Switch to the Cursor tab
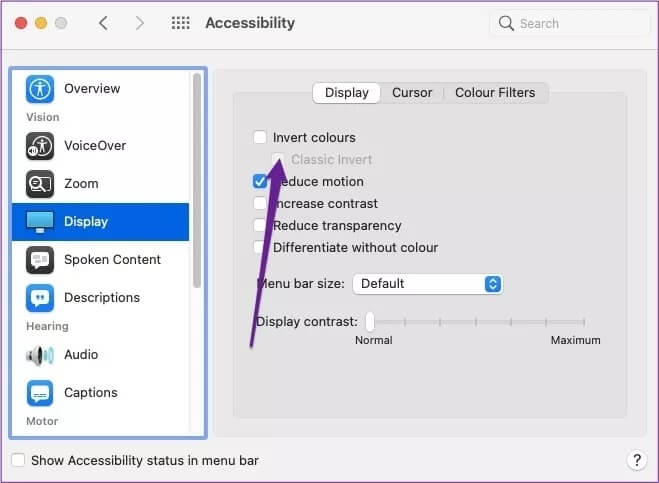 (x=412, y=92)
